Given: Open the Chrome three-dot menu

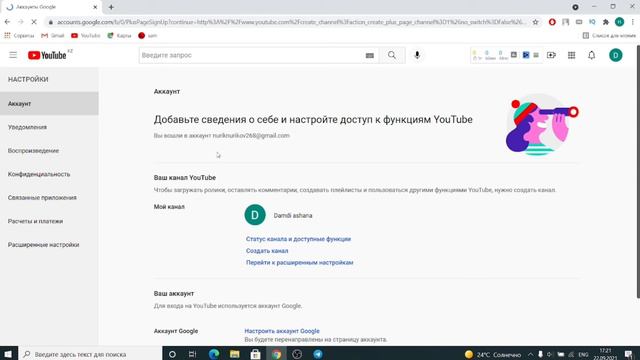Looking at the screenshot, I should pyautogui.click(x=633, y=22).
